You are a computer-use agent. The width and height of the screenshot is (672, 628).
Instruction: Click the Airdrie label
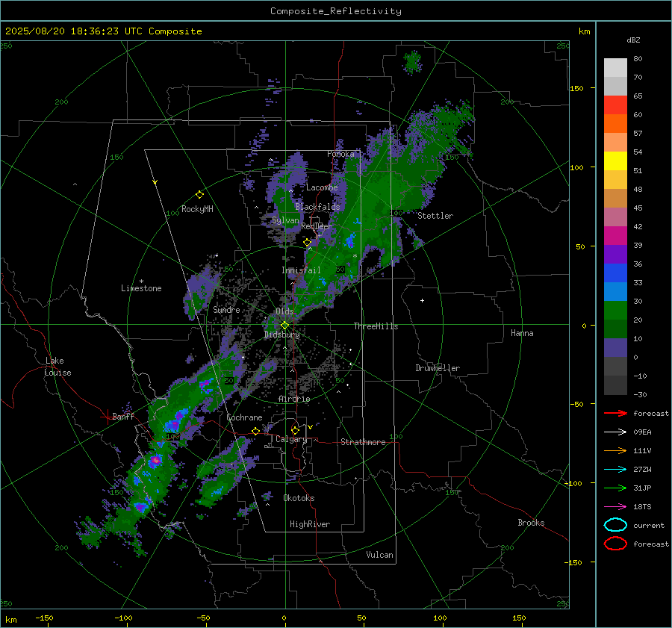coord(294,399)
